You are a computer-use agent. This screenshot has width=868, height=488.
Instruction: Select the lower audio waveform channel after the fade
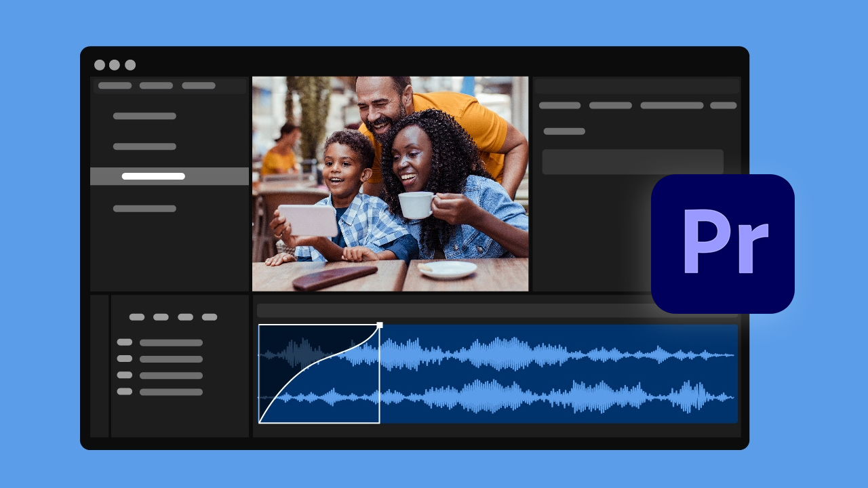[x=557, y=398]
